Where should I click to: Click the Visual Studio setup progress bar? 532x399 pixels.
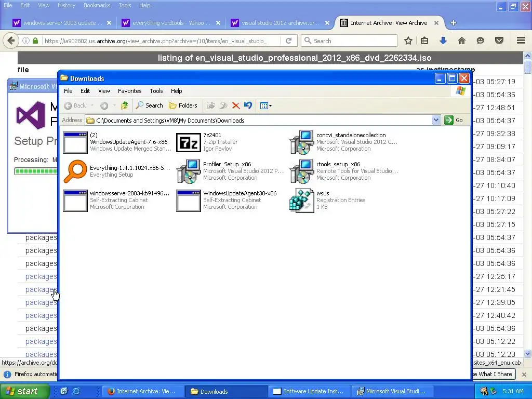35,171
